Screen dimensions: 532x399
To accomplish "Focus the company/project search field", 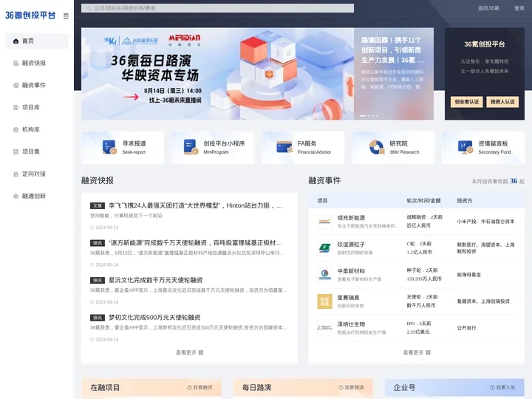I will (x=217, y=8).
